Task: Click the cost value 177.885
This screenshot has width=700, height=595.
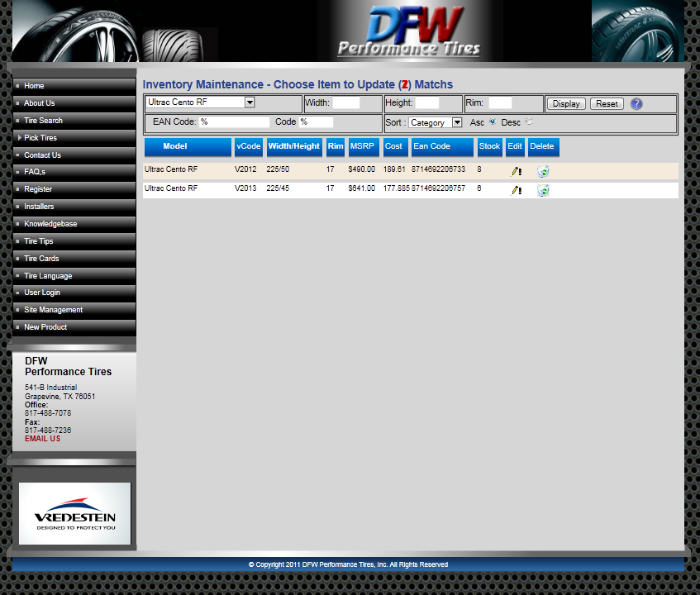Action: 397,188
